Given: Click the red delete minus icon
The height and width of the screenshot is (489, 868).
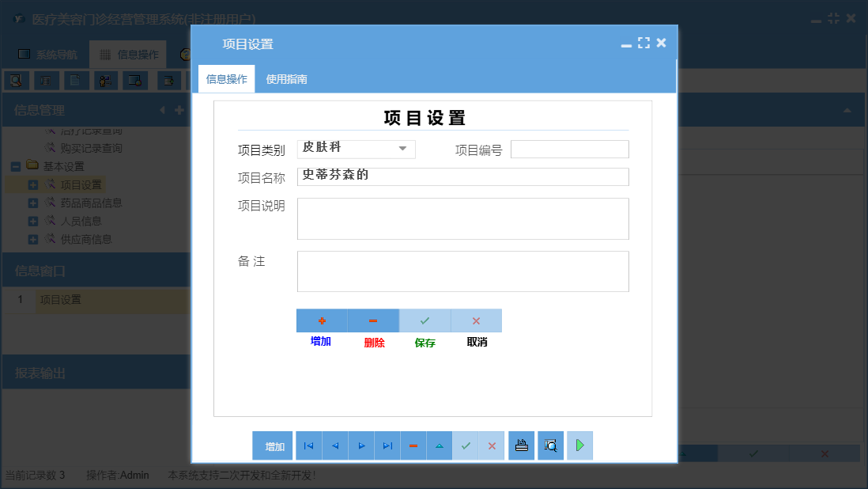Looking at the screenshot, I should [x=413, y=445].
